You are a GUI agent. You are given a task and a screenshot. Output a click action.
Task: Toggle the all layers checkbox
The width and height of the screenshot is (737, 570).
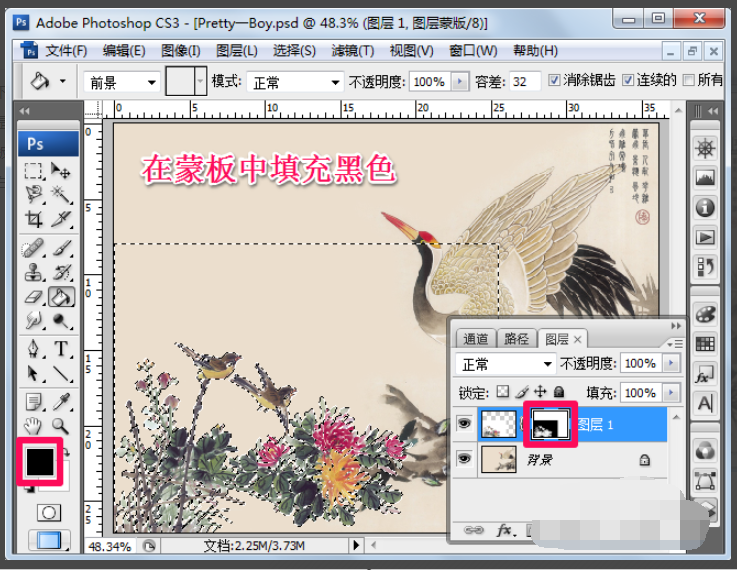click(x=689, y=80)
